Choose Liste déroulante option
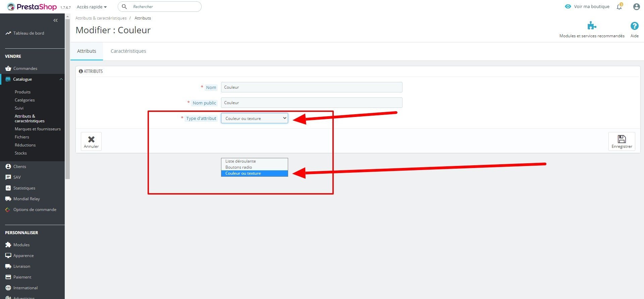Image resolution: width=644 pixels, height=299 pixels. [254, 161]
